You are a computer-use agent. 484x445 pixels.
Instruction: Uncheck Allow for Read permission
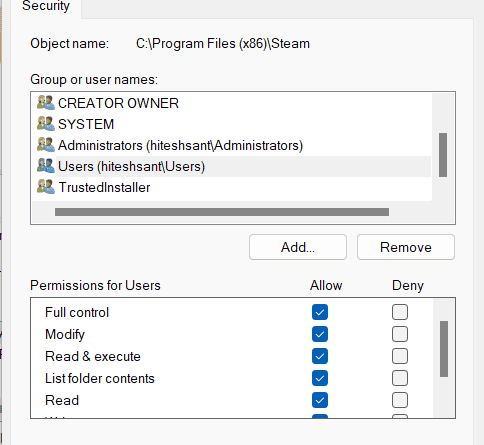(x=320, y=400)
